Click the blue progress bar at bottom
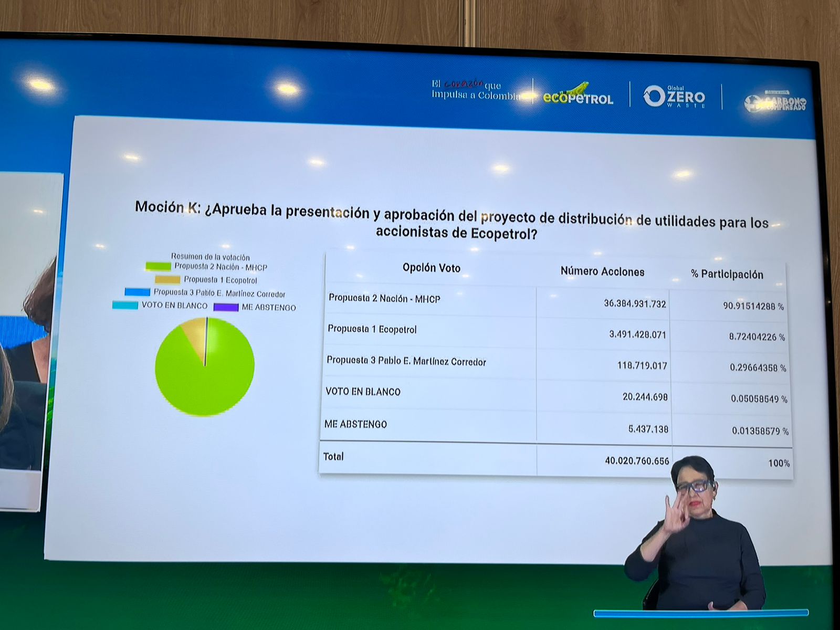Viewport: 840px width, 630px height. tap(701, 613)
